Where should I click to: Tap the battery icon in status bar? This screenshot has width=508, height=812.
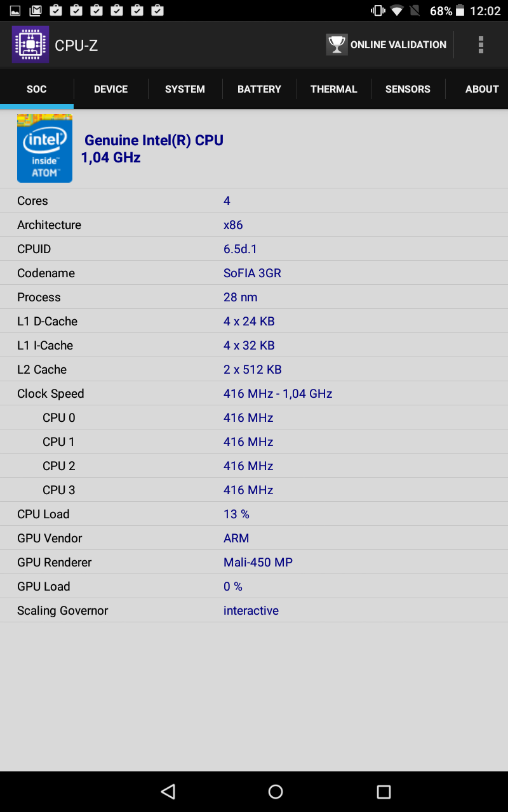coord(460,11)
